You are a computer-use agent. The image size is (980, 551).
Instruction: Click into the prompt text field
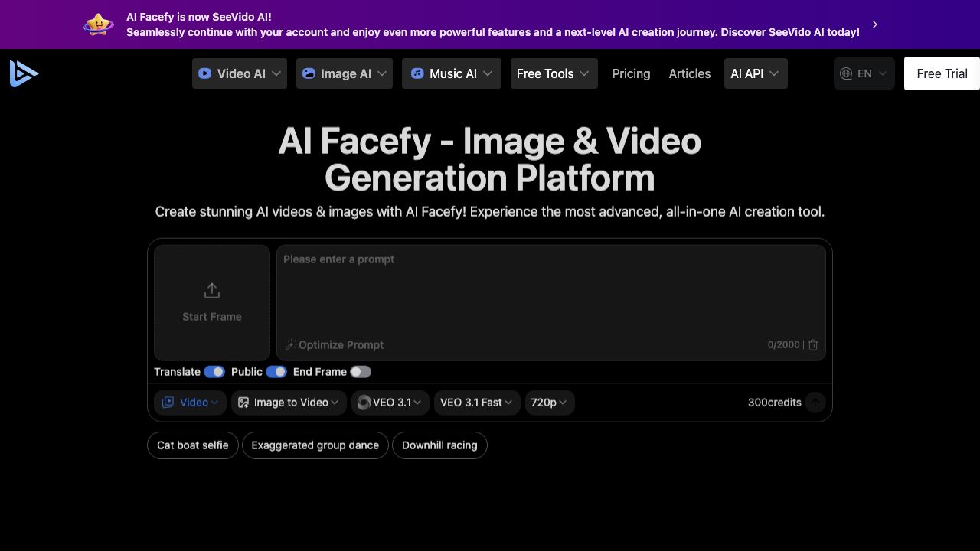click(x=551, y=302)
